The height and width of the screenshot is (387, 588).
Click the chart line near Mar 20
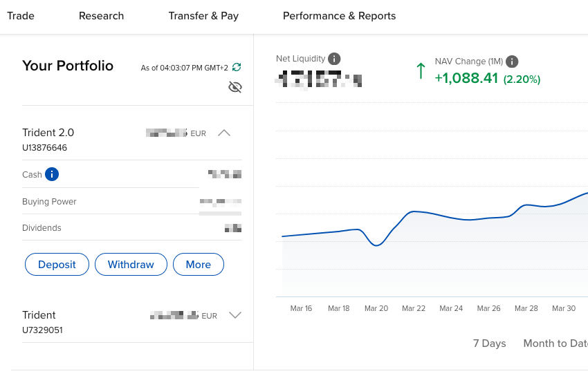pyautogui.click(x=376, y=245)
